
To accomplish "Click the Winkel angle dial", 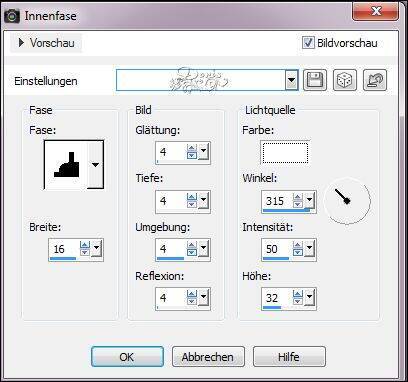I will pos(347,201).
